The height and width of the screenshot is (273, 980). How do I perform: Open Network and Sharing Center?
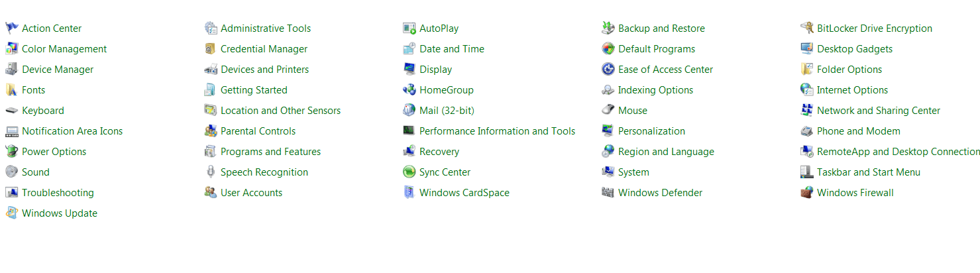click(879, 111)
